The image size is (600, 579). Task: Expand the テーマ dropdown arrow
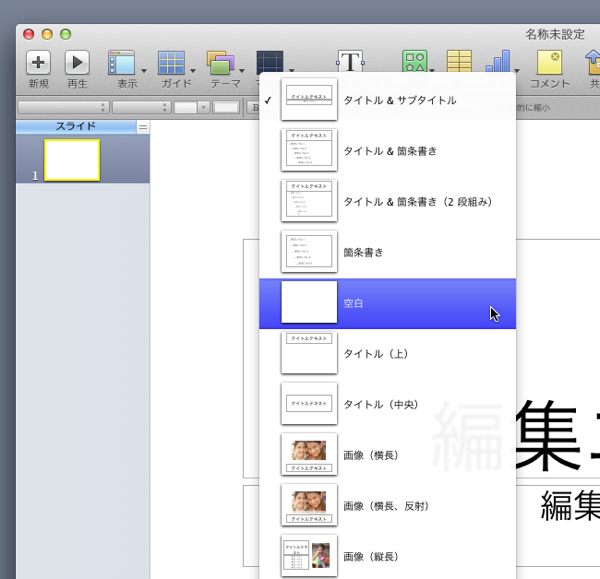(x=242, y=71)
